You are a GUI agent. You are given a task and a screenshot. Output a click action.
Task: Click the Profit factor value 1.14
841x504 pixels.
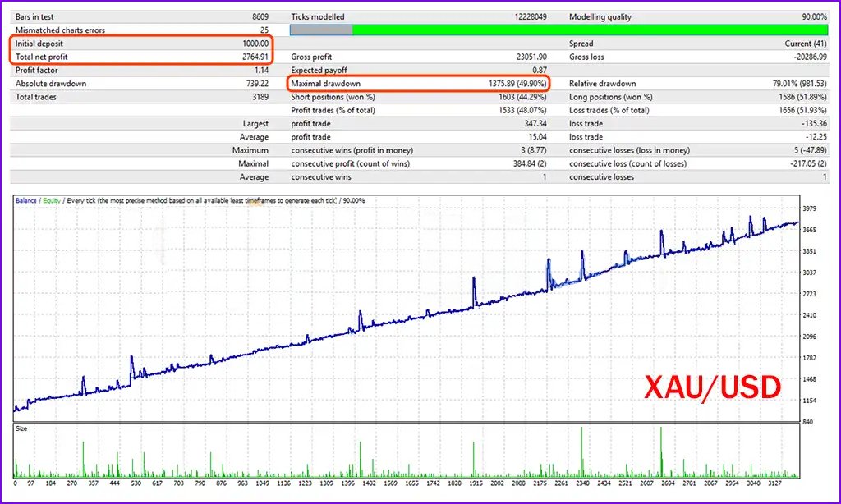pos(260,71)
